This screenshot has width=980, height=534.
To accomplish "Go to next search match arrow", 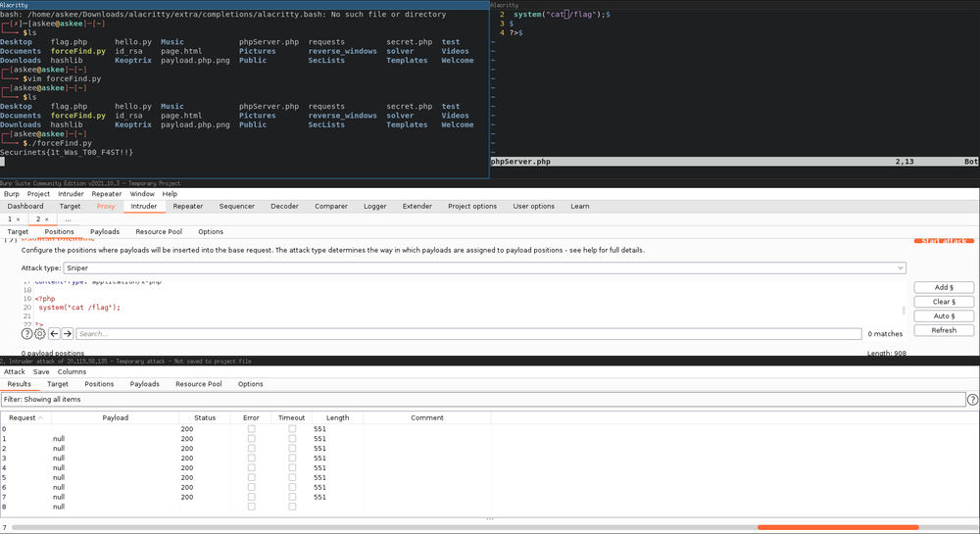I will [68, 333].
